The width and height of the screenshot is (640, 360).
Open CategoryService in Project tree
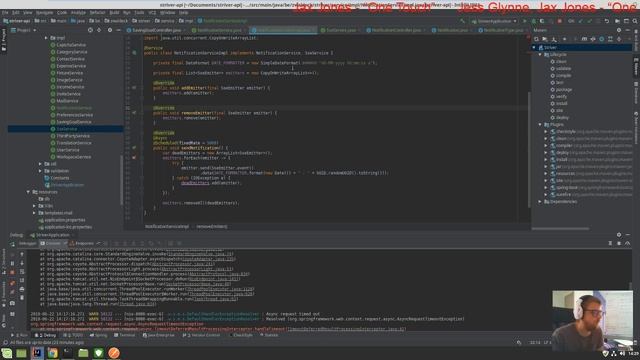coord(69,52)
